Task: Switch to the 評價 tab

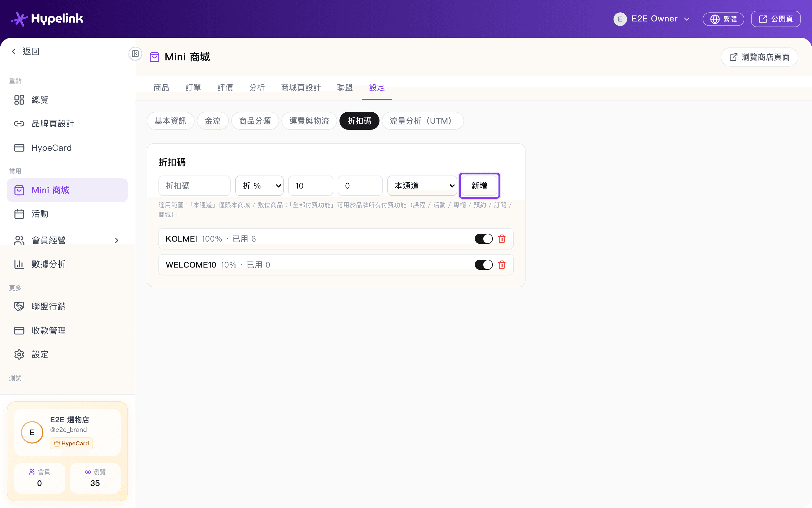Action: click(225, 88)
